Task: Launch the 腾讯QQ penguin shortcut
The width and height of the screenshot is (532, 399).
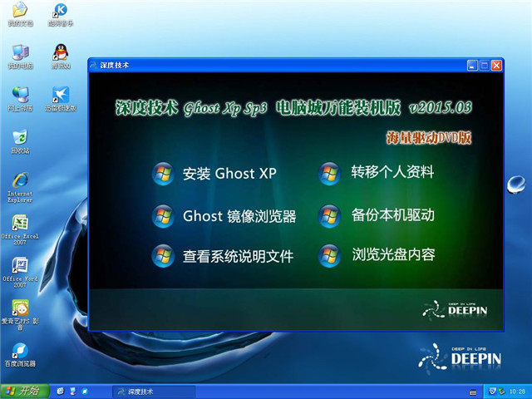Action: [x=61, y=57]
